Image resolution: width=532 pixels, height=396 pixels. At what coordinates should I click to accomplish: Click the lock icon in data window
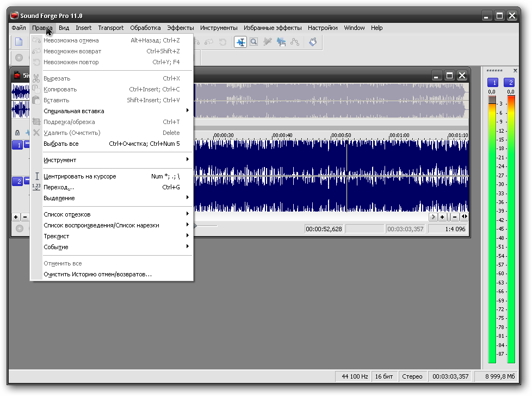17,133
